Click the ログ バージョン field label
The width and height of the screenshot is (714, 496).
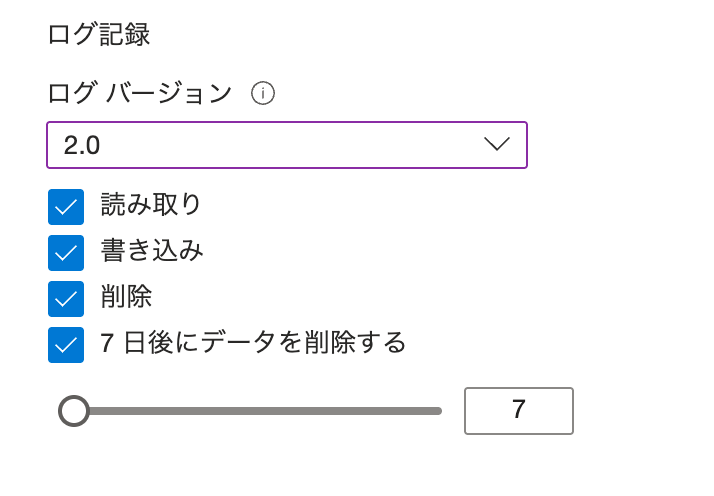(140, 93)
